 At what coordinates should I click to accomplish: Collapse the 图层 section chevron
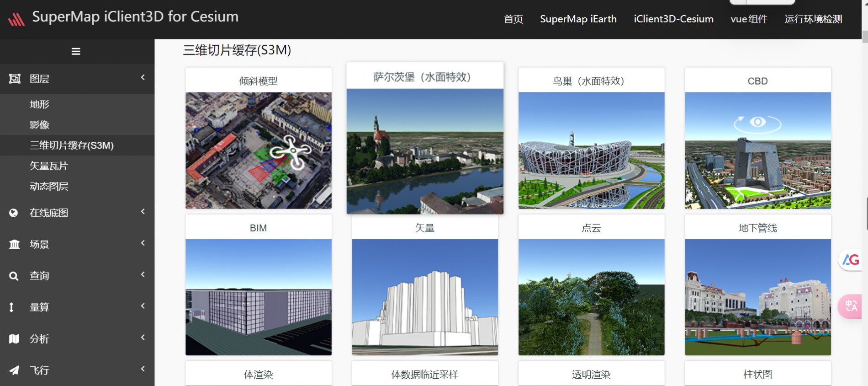(x=143, y=77)
